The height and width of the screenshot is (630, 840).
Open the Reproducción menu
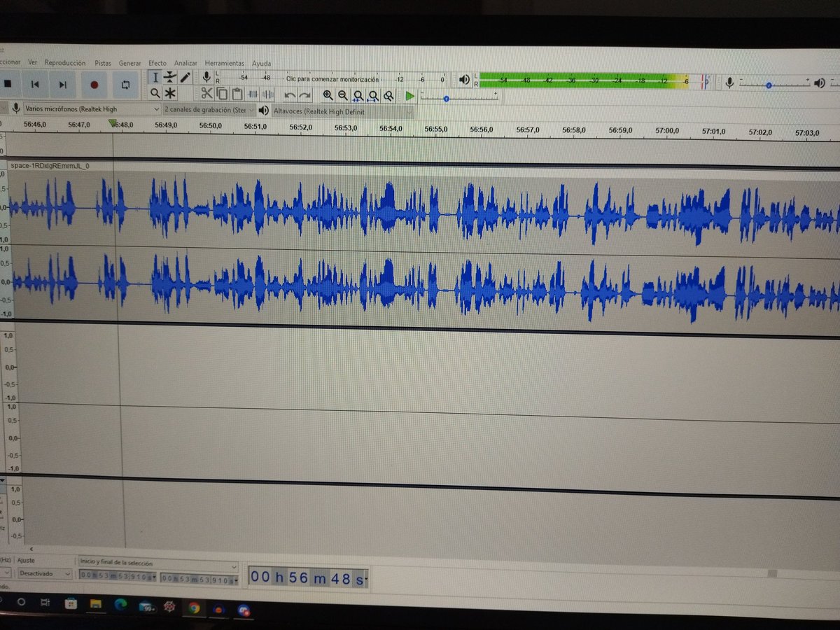click(x=65, y=62)
